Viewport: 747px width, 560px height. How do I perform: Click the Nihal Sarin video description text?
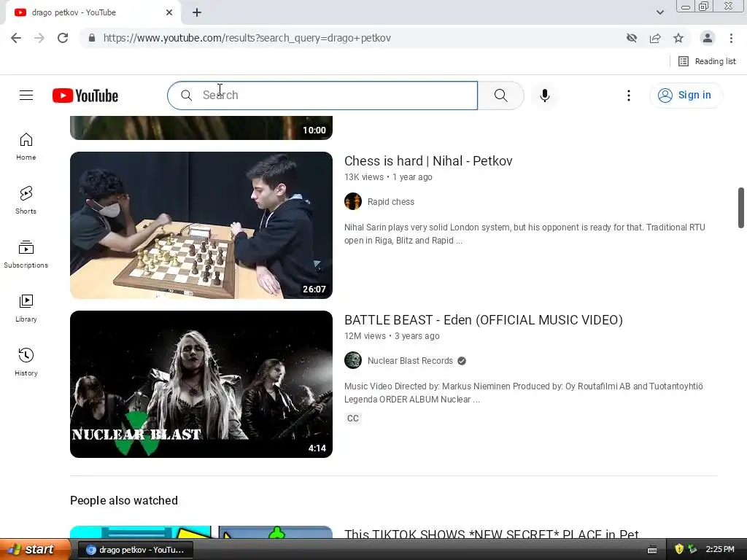(525, 234)
